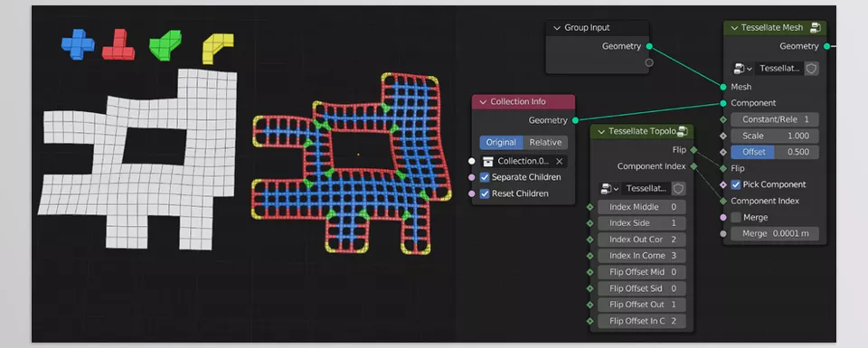Click the Flip input socket on Tessellate Mesh

(723, 168)
